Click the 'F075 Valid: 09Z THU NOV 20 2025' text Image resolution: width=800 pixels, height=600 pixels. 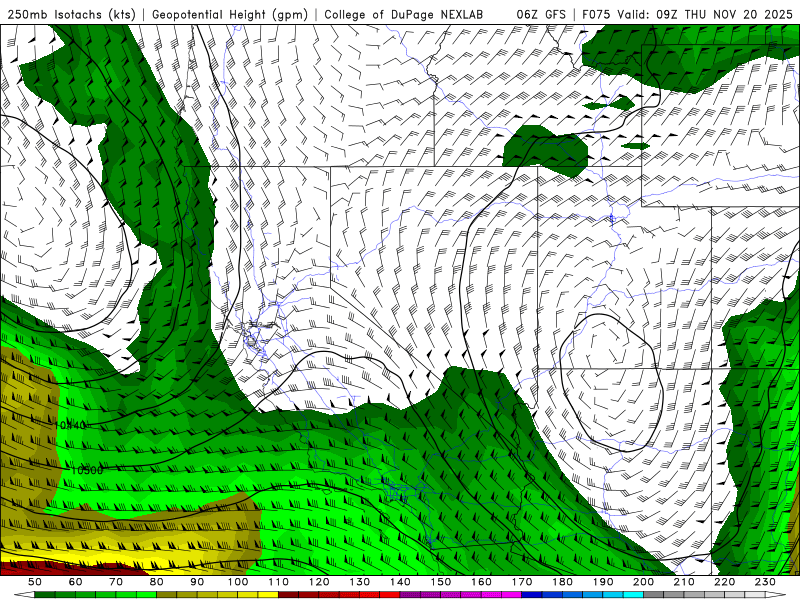[x=688, y=14]
